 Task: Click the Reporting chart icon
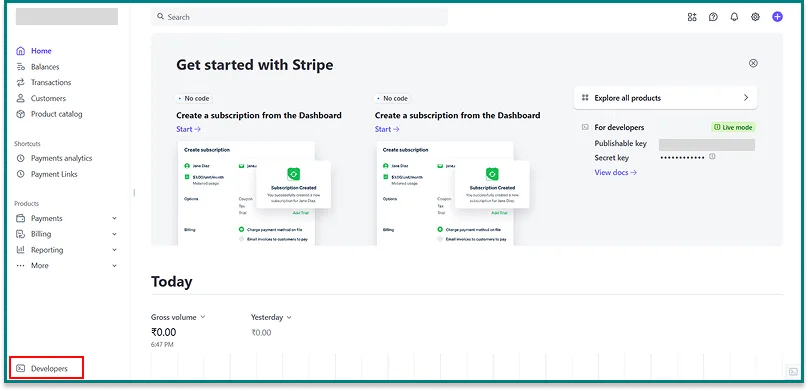pos(21,250)
